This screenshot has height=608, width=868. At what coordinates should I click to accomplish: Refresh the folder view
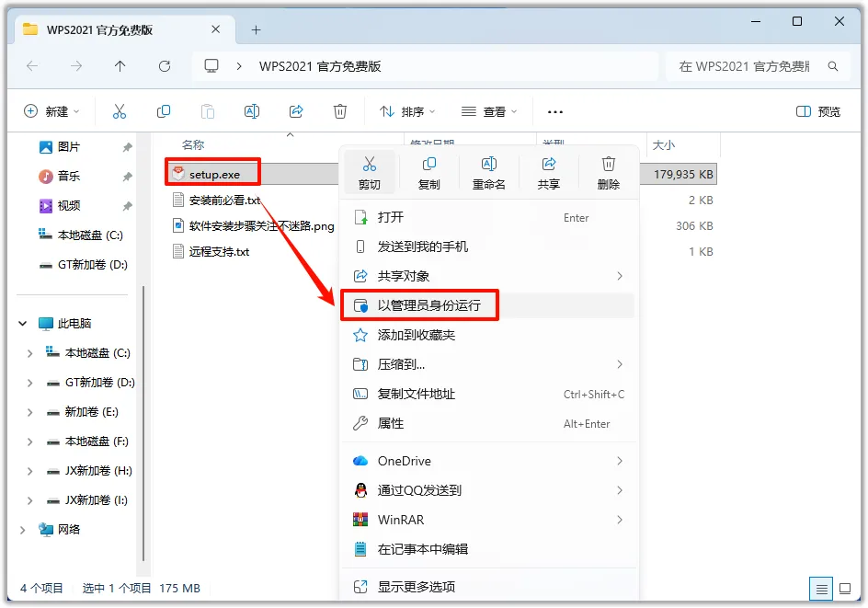[165, 66]
